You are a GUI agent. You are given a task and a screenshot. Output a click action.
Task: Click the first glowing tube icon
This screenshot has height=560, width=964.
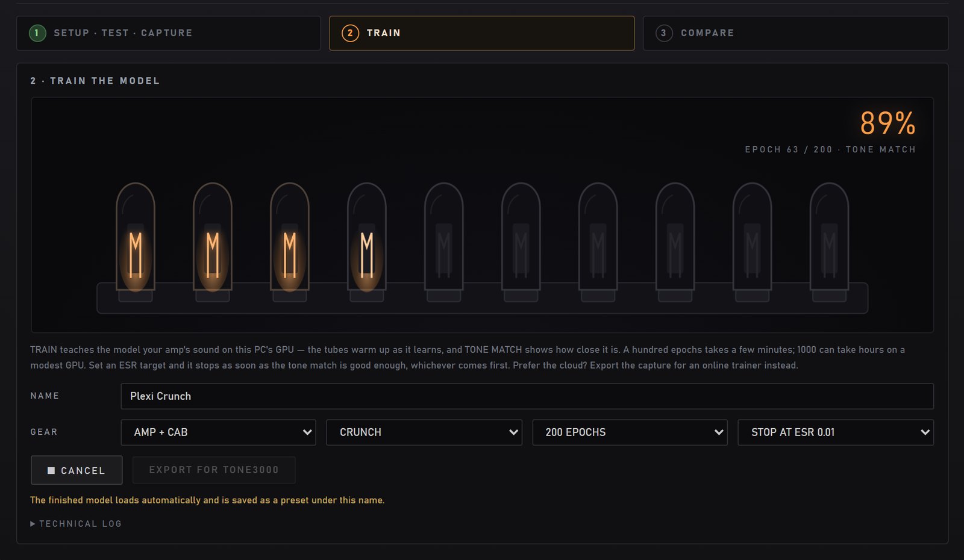(x=136, y=242)
